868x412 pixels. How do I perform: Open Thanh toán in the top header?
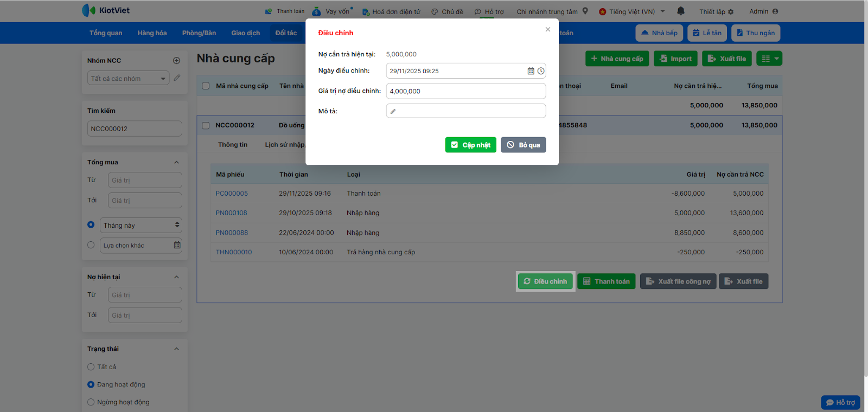pos(285,11)
